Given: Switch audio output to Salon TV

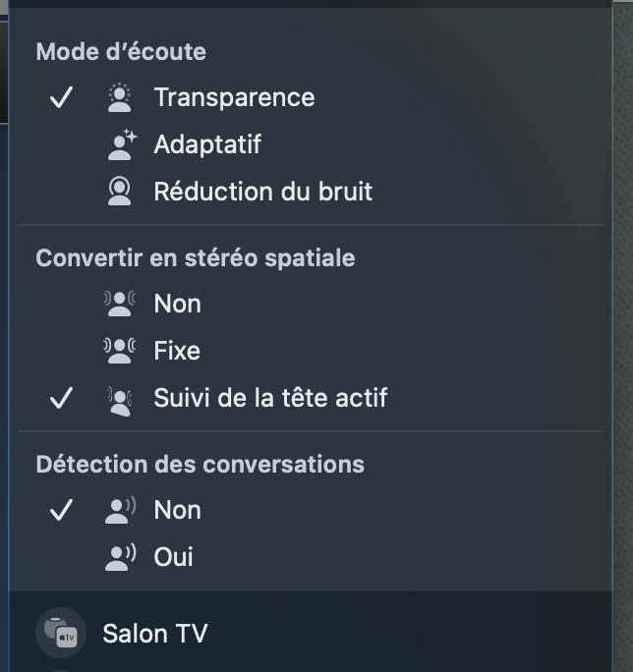Looking at the screenshot, I should [x=155, y=634].
